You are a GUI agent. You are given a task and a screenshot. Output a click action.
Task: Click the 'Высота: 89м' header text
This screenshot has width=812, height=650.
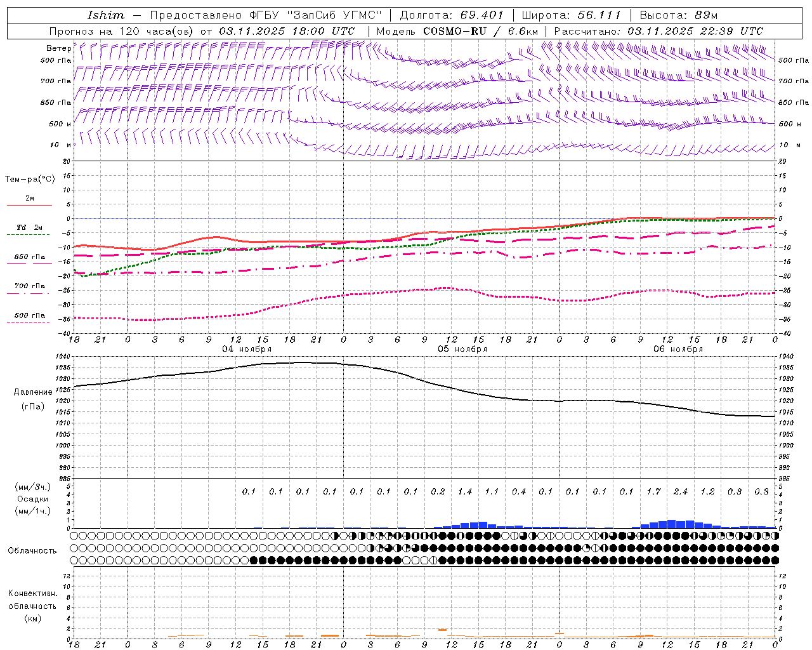(678, 15)
